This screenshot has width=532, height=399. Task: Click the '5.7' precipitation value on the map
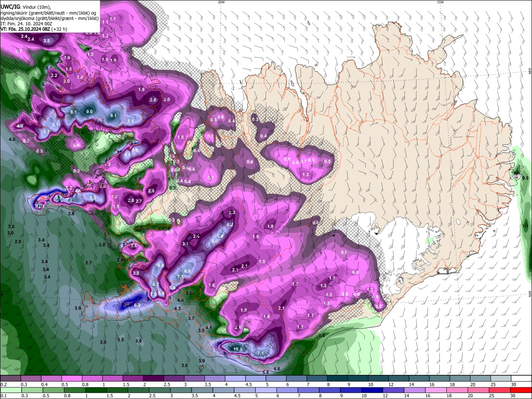[x=47, y=132]
